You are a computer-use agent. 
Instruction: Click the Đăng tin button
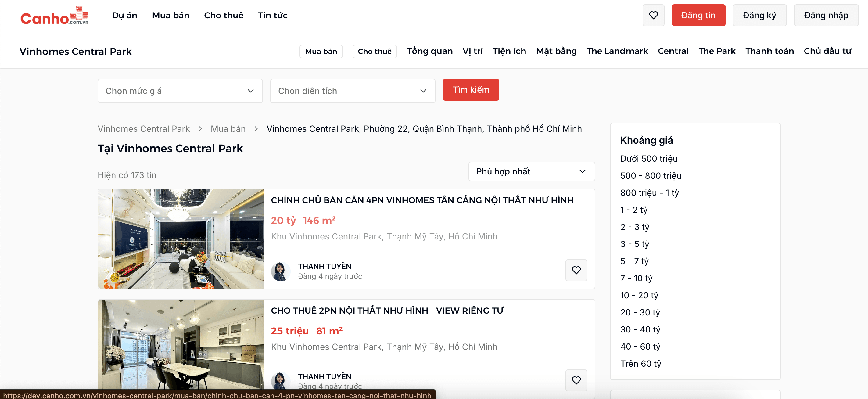coord(698,15)
